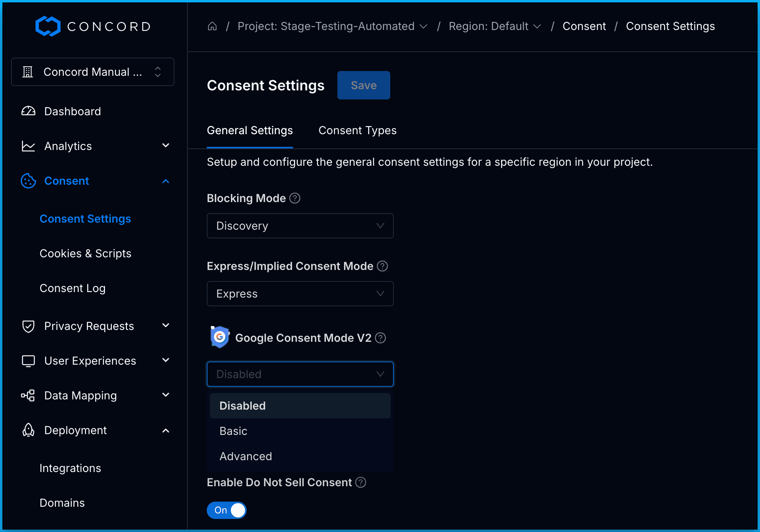Turn off Do Not Sell Consent toggle
Screen dimensions: 760x532
[227, 510]
